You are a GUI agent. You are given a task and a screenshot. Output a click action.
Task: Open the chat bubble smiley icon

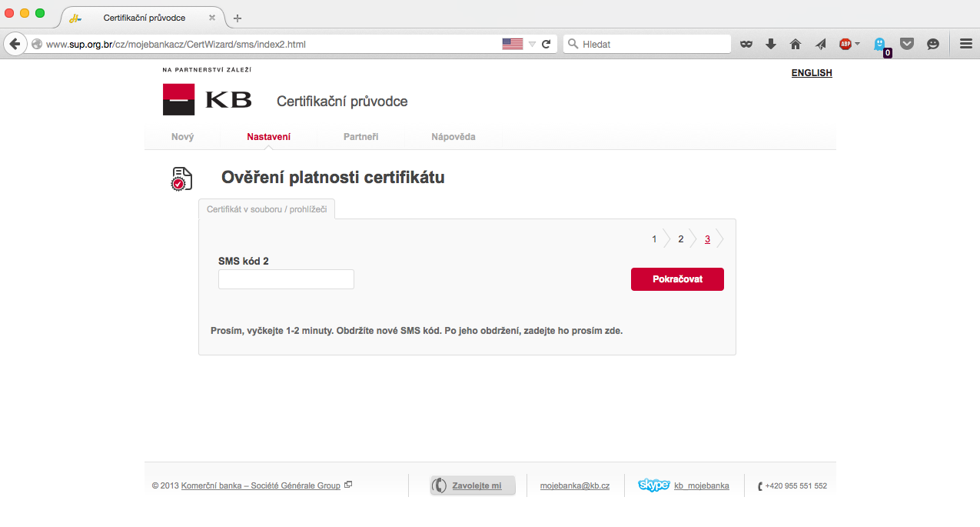(x=933, y=44)
